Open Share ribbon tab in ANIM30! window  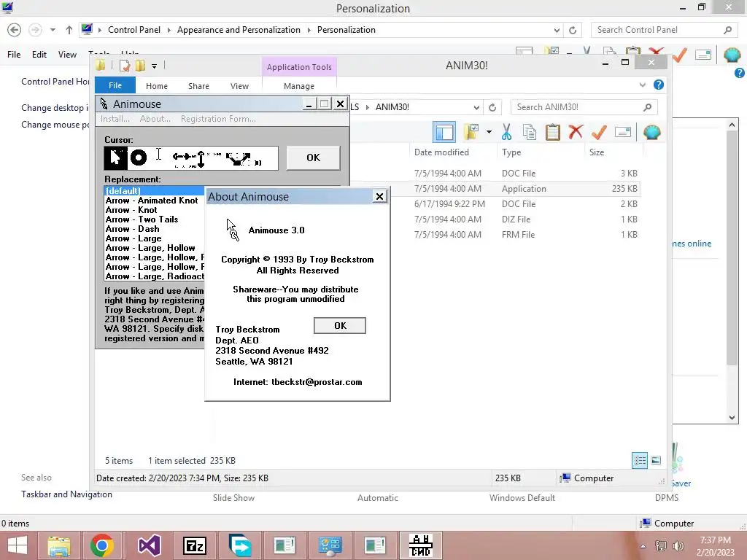click(x=198, y=86)
